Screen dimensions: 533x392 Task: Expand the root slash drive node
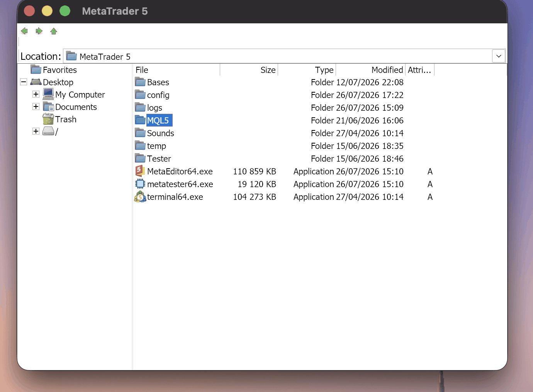[x=36, y=131]
